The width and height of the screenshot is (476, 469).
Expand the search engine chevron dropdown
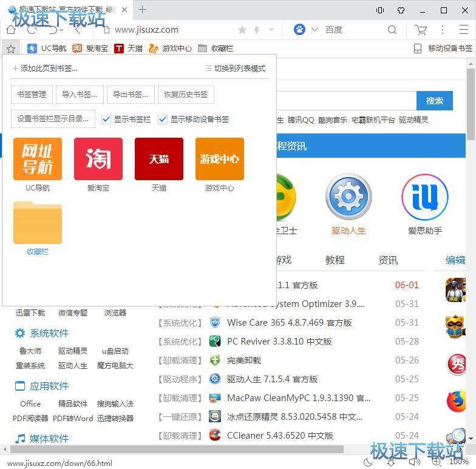tap(314, 30)
